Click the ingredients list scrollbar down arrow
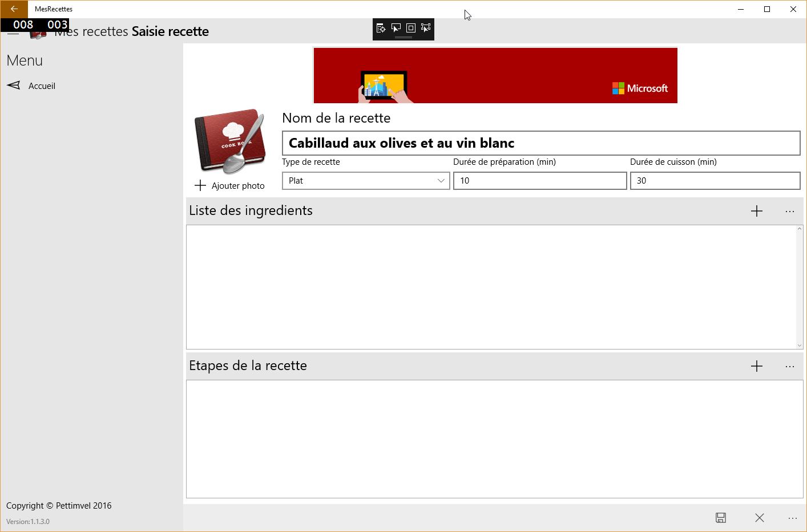Viewport: 807px width, 532px height. pos(800,345)
